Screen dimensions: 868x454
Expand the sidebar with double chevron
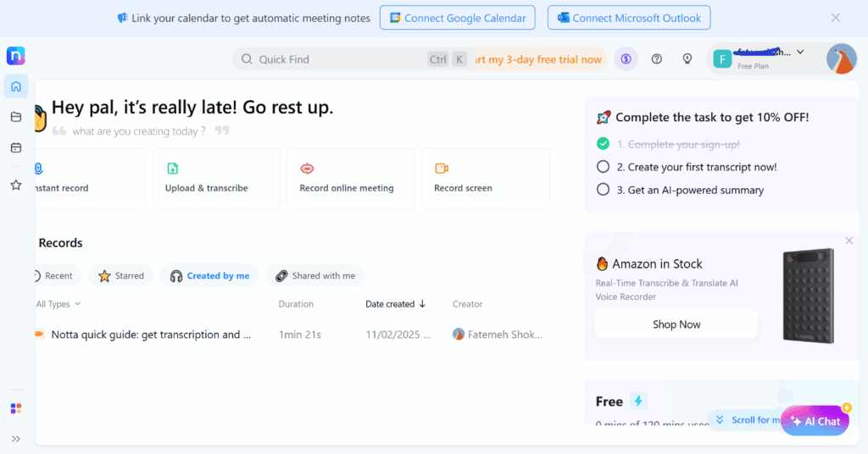click(16, 439)
